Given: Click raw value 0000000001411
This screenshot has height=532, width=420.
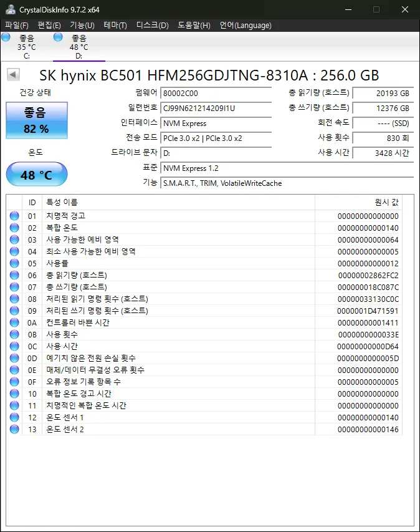Looking at the screenshot, I should click(x=368, y=322).
